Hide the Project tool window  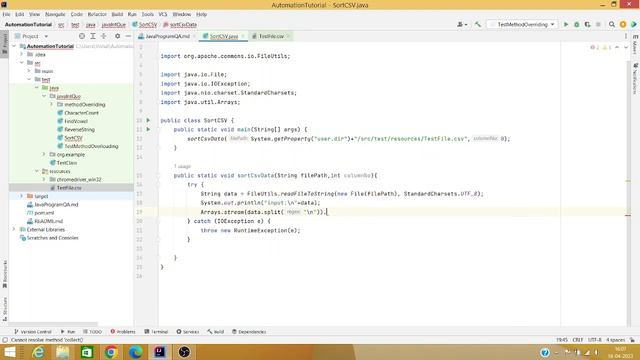[128, 36]
